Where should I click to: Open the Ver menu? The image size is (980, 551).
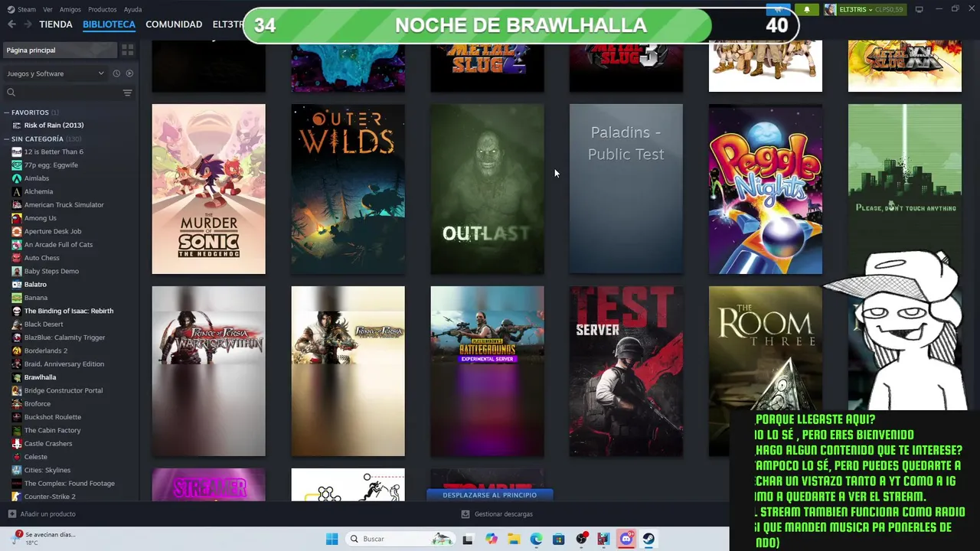(47, 9)
